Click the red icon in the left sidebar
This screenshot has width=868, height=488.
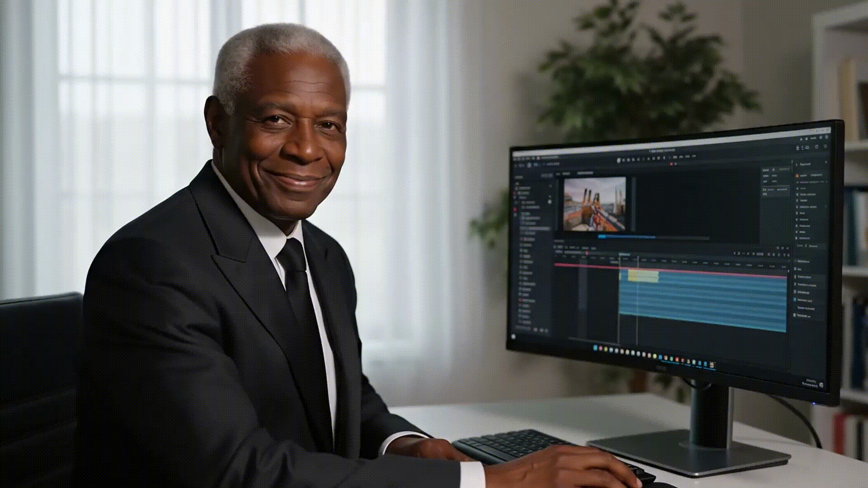pos(514,209)
